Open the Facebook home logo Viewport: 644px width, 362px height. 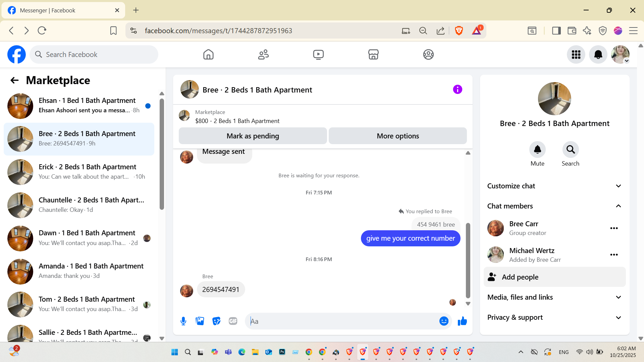pyautogui.click(x=16, y=54)
